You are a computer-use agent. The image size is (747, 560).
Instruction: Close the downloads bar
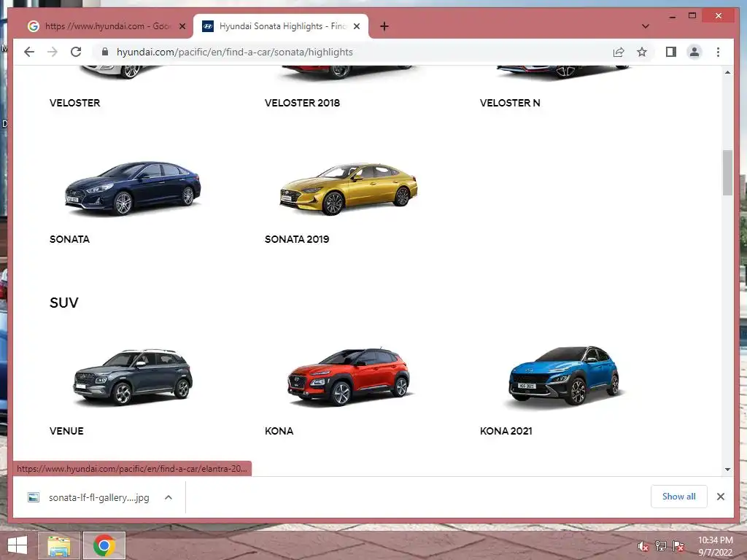coord(720,497)
